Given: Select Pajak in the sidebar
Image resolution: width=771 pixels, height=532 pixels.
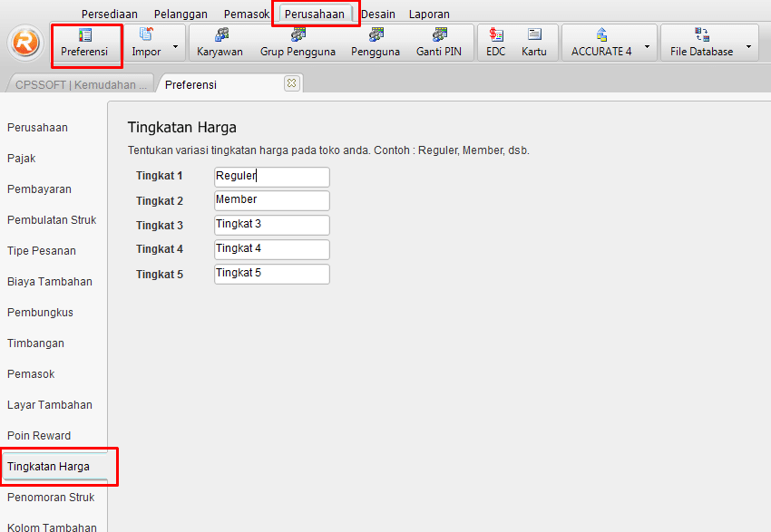Looking at the screenshot, I should click(22, 159).
